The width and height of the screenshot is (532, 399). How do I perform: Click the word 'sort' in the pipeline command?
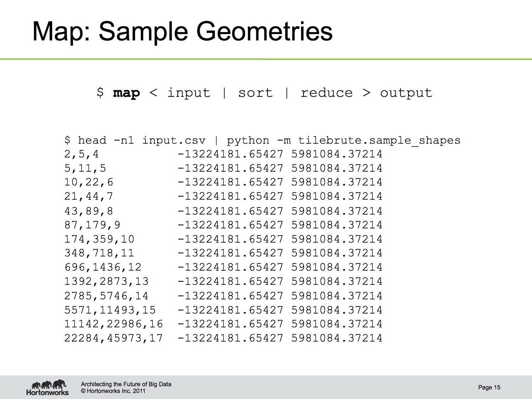(x=255, y=93)
